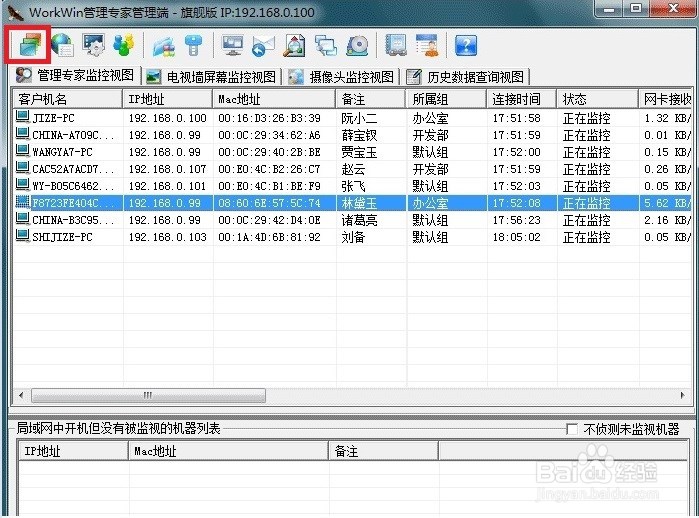
Task: Click the stacked colored windows toolbar icon
Action: [x=29, y=45]
